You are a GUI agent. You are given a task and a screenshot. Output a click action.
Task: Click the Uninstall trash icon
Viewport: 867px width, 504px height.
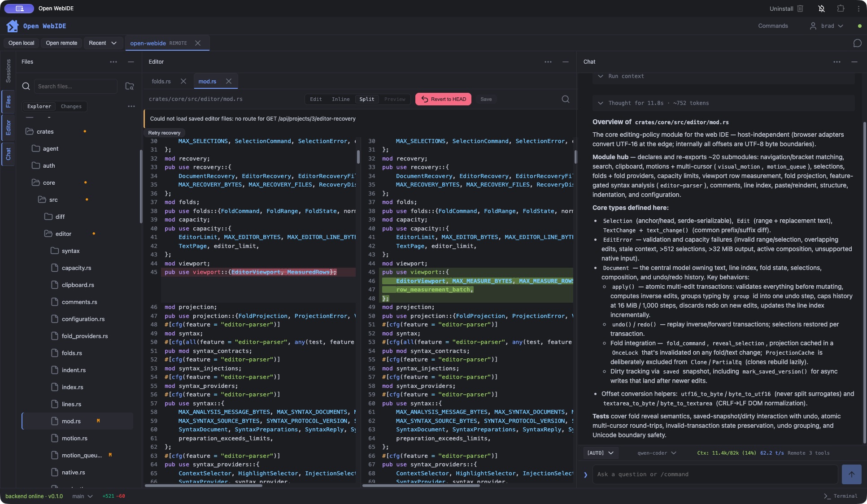coord(800,9)
